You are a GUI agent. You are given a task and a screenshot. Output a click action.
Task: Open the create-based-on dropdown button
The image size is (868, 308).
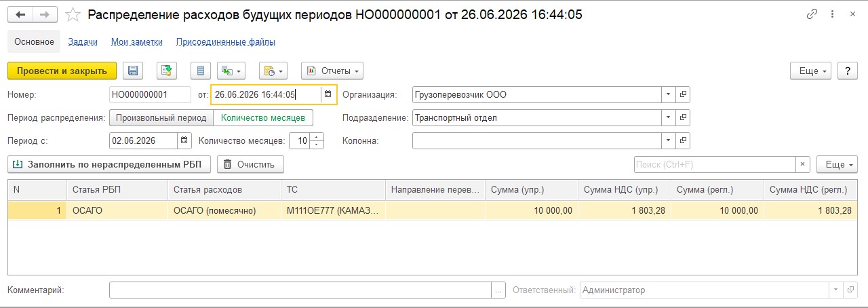[232, 71]
